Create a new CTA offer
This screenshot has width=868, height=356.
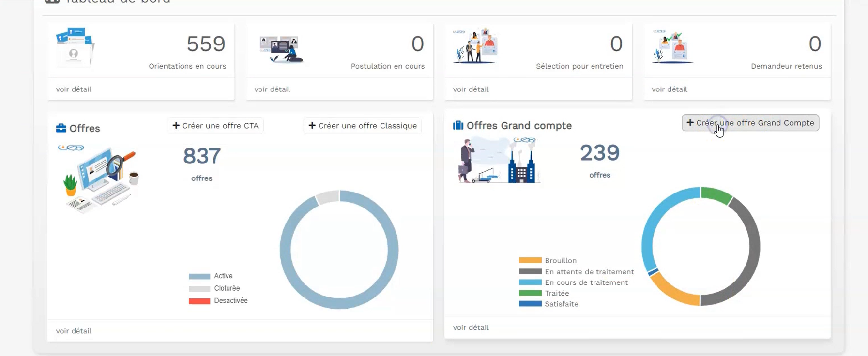coord(215,126)
